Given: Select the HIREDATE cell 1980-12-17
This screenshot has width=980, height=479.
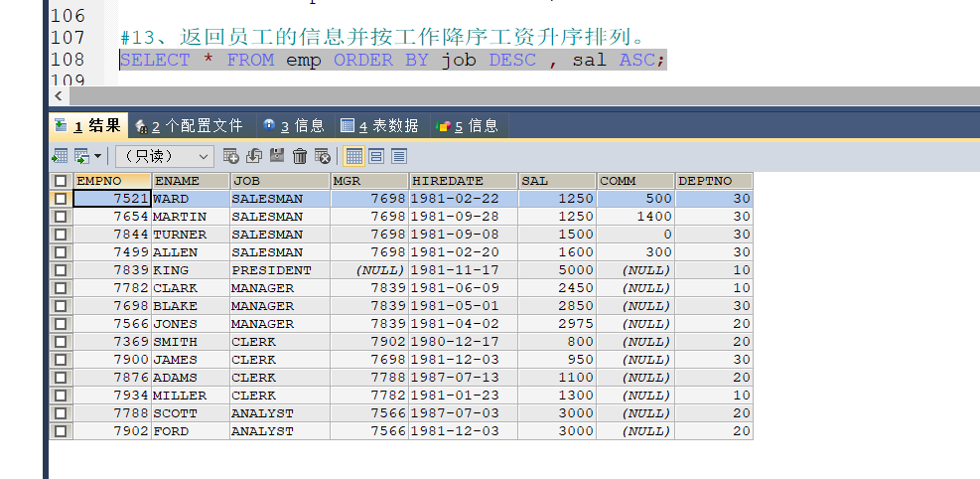Looking at the screenshot, I should pos(463,342).
